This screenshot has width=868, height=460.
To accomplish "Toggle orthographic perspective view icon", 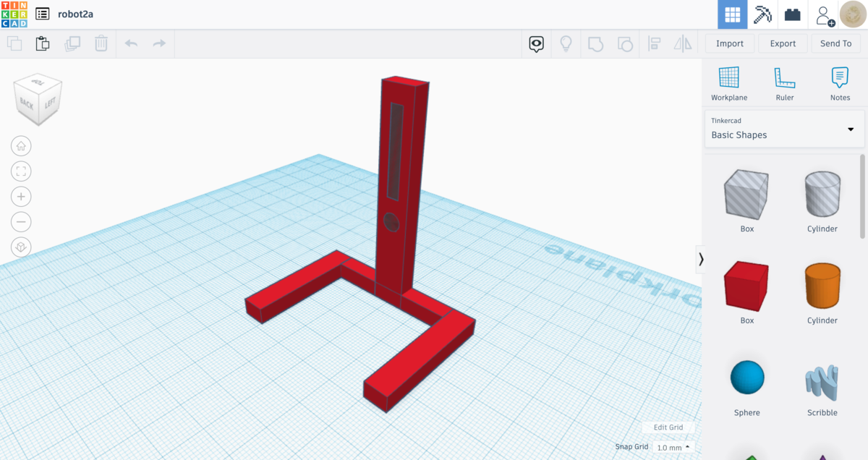I will tap(21, 247).
